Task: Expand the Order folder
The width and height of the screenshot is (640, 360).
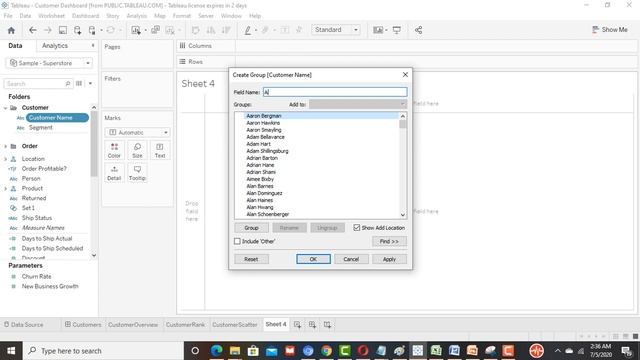Action: (5, 146)
